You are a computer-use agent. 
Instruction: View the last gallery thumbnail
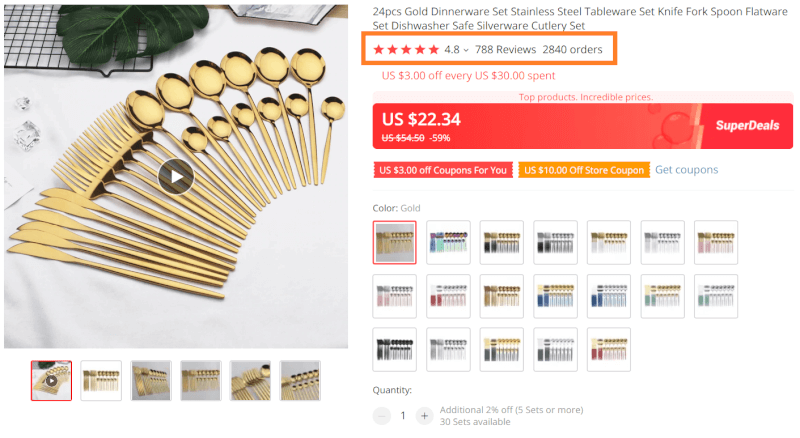pos(300,381)
